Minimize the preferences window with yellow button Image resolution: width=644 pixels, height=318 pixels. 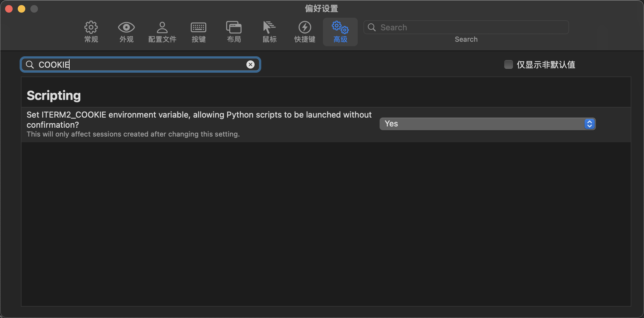coord(22,9)
